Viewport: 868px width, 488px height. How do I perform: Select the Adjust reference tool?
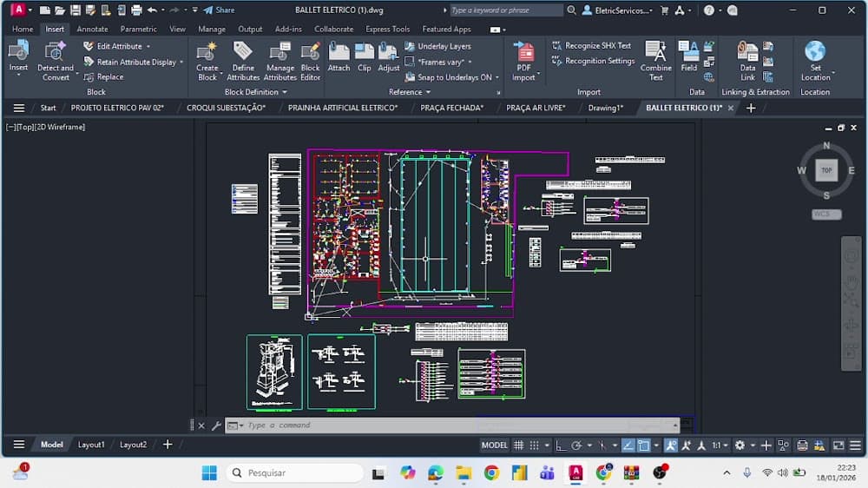click(389, 57)
